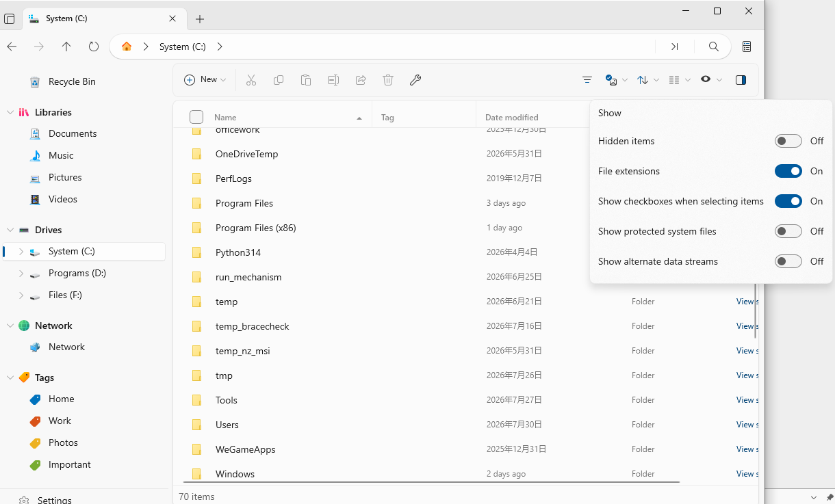Click the address bar go-to-end icon
Image resolution: width=835 pixels, height=504 pixels.
tap(675, 47)
